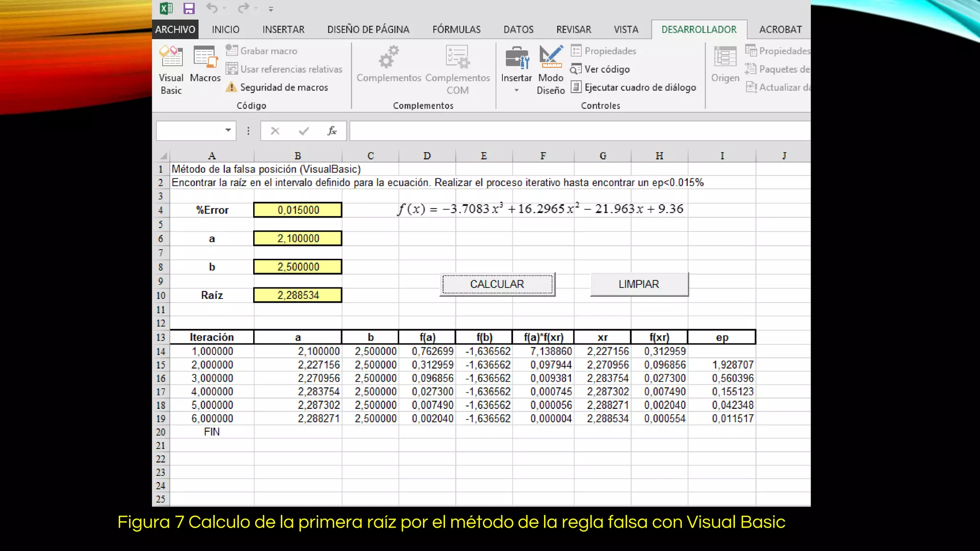This screenshot has width=980, height=551.
Task: Select the Raíz result cell 2,288534
Action: click(x=298, y=295)
